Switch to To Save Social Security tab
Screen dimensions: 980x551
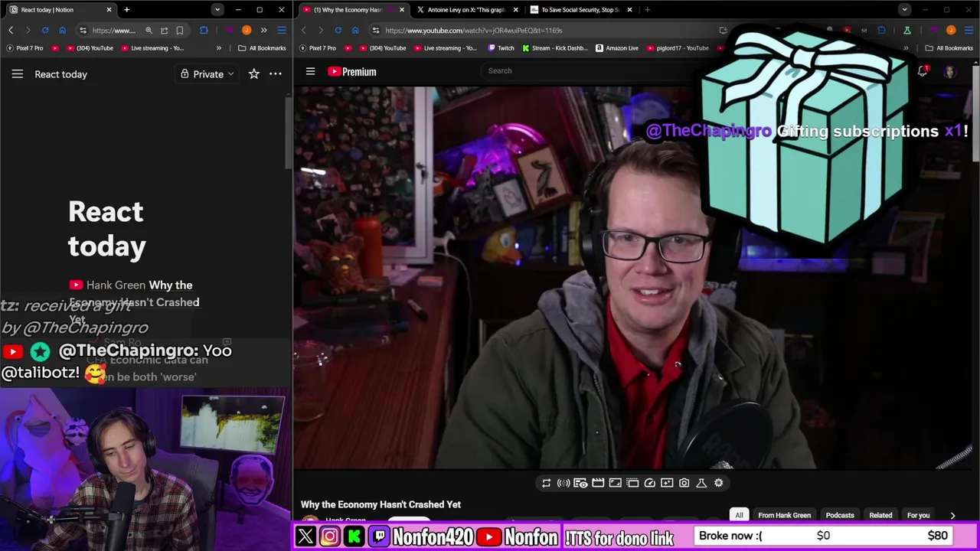click(x=580, y=10)
